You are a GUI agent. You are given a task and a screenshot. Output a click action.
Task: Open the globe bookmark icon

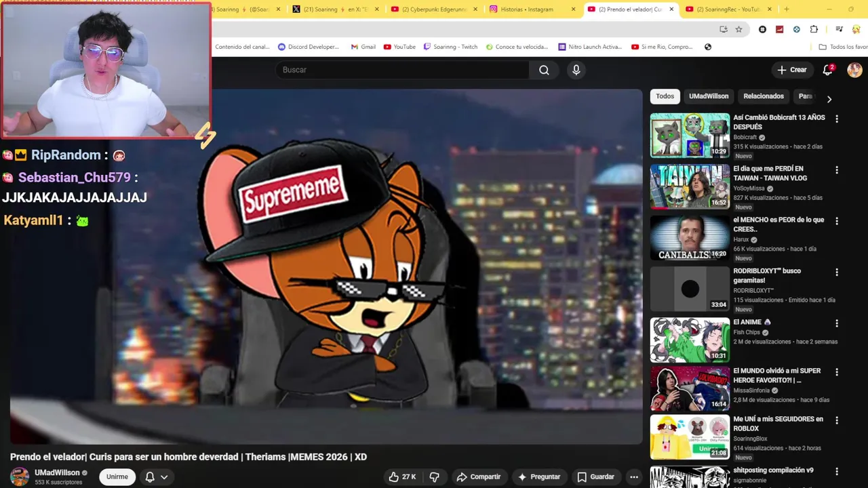(708, 47)
